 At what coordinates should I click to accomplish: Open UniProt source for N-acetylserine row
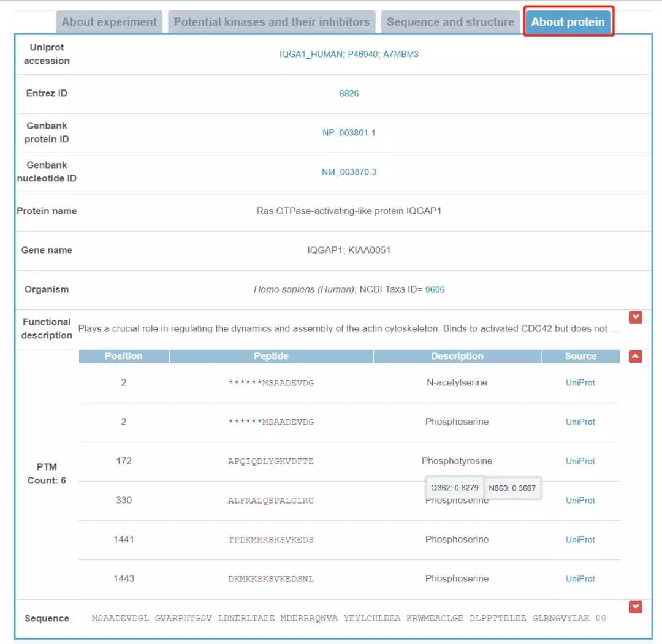580,382
